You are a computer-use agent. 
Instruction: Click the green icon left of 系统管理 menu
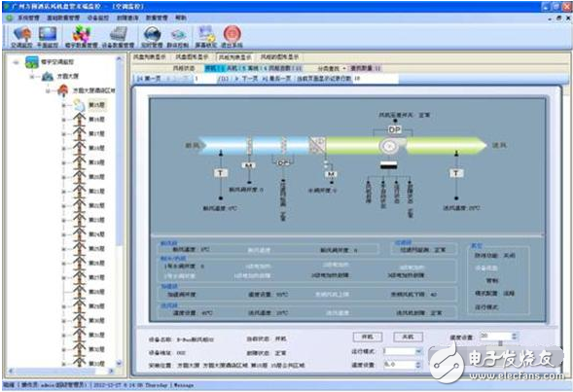[10, 18]
